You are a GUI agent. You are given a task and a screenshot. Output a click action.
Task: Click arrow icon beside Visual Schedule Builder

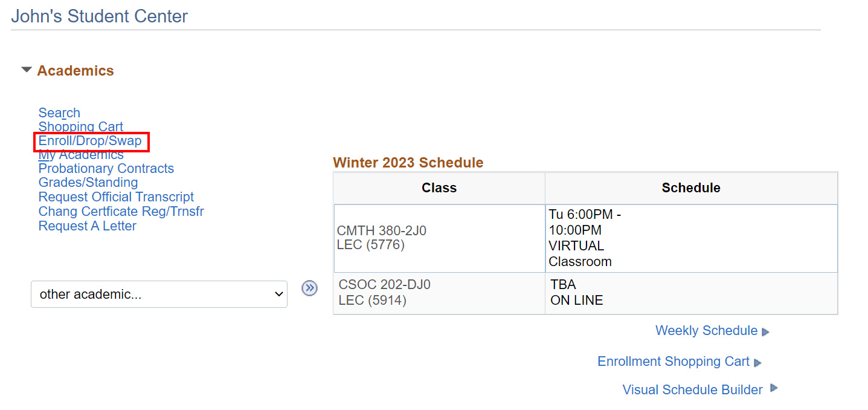pyautogui.click(x=774, y=388)
